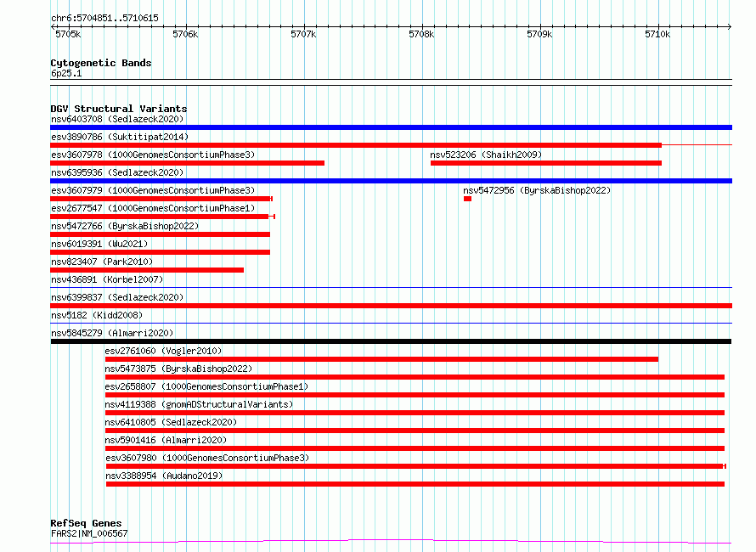Click the FARS2|NM_006567 gene label

[x=89, y=533]
